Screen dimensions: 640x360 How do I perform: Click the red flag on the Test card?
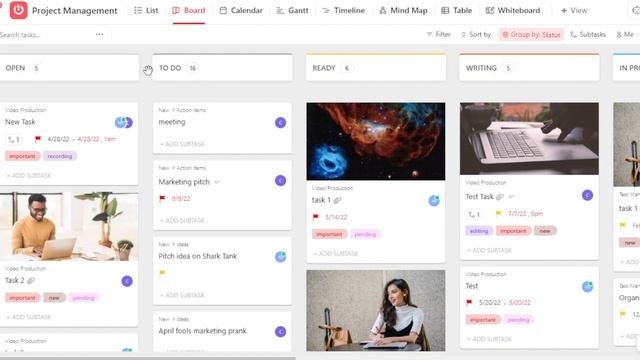[469, 302]
